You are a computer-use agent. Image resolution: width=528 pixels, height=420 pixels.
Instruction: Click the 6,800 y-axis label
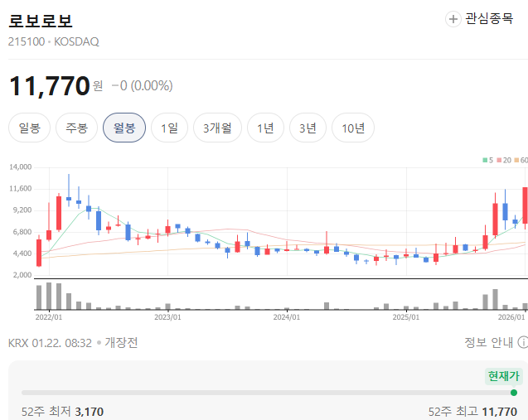22,232
